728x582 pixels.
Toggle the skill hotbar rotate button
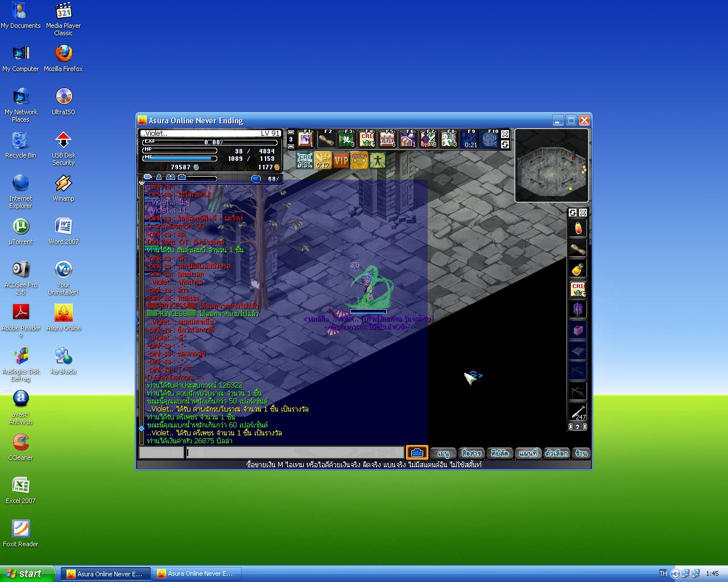tap(505, 144)
